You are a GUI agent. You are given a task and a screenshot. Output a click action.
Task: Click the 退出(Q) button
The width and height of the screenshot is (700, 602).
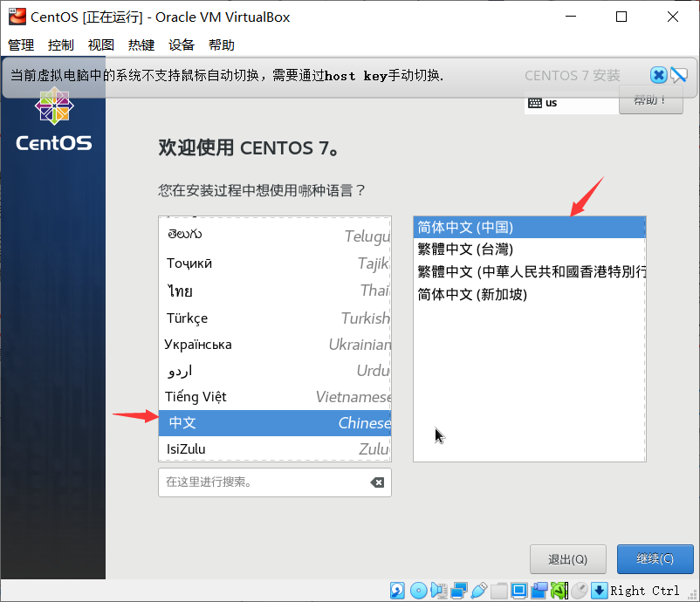[567, 559]
